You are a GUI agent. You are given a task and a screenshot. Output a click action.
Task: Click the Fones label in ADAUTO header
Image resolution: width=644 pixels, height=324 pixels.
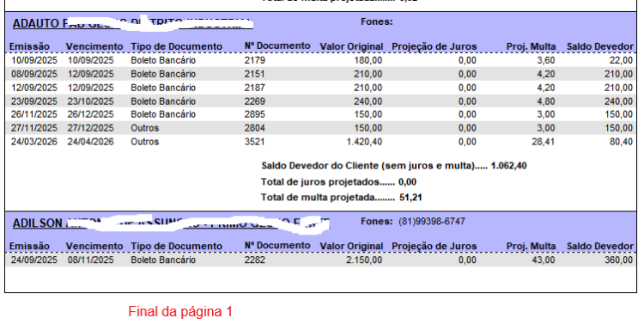377,21
